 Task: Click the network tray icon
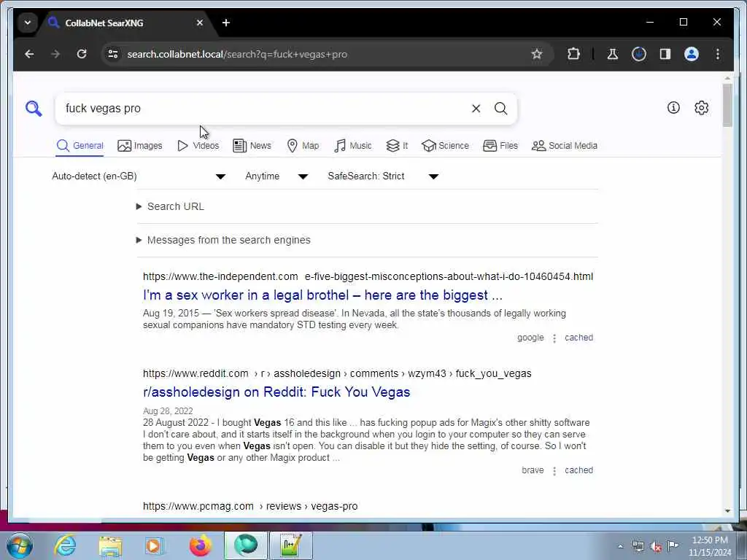click(x=638, y=547)
